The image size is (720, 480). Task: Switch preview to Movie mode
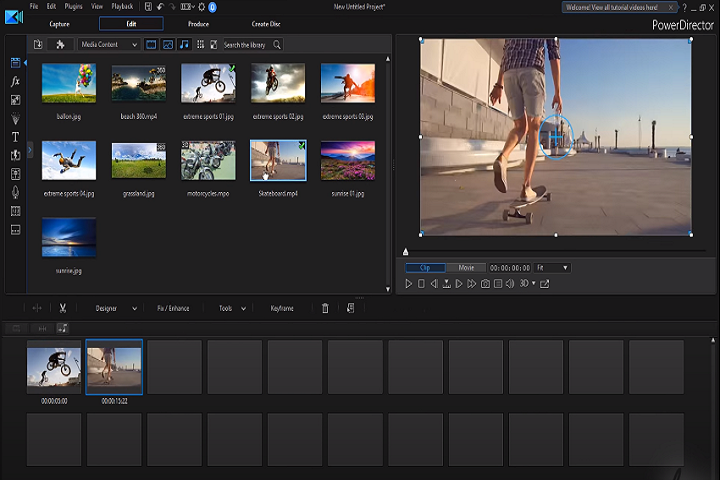466,268
